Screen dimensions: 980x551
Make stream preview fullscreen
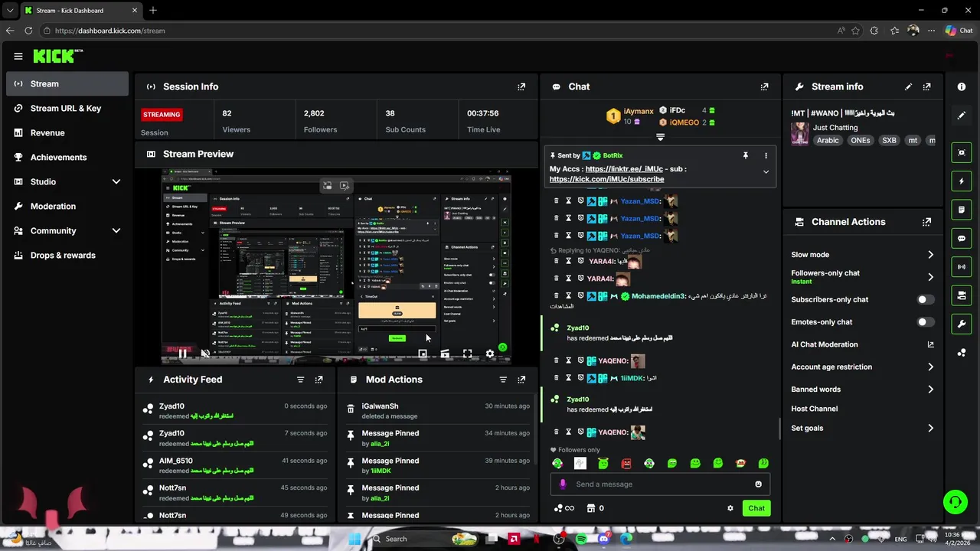(x=467, y=354)
